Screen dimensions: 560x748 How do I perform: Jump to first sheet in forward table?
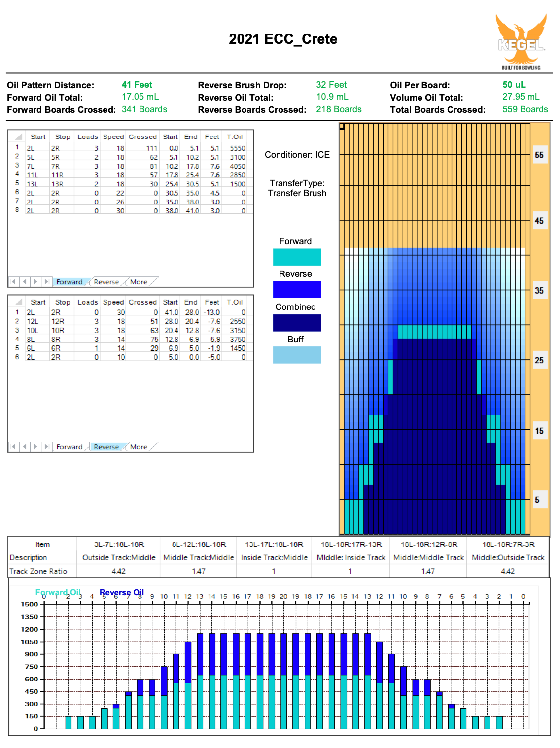[13, 282]
